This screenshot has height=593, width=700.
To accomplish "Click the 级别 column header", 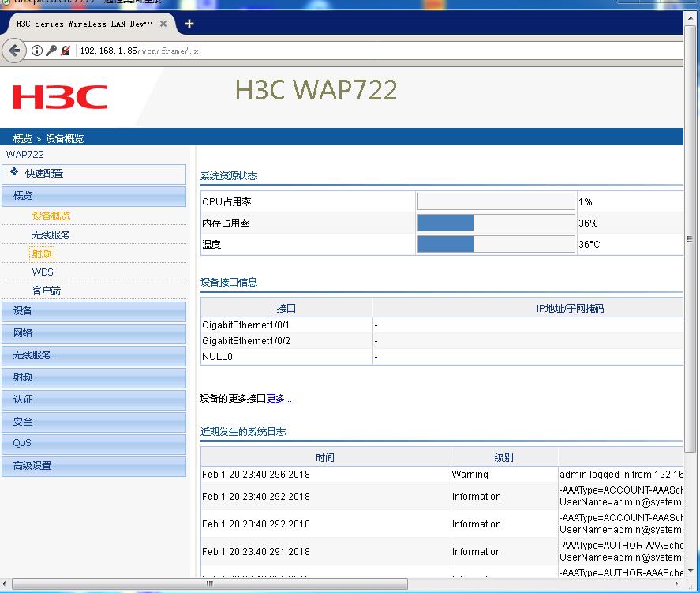I will [504, 458].
